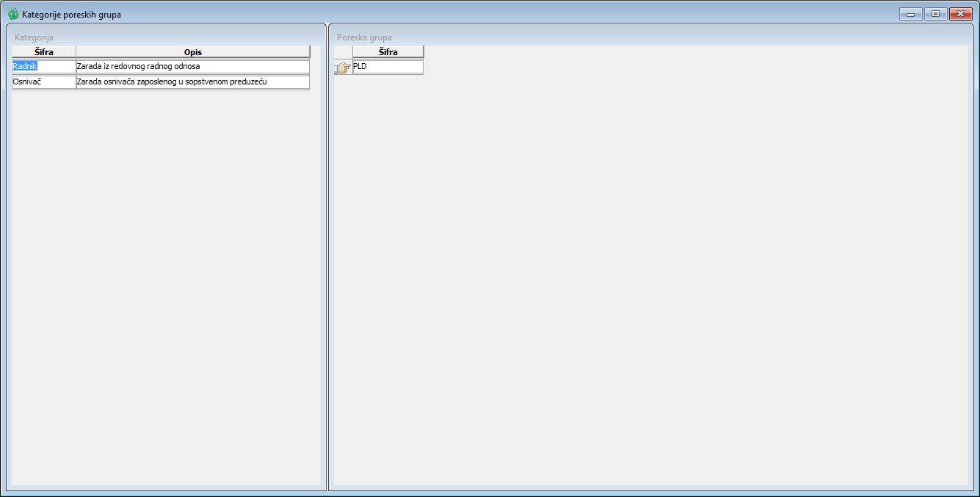Image resolution: width=980 pixels, height=497 pixels.
Task: Click Šifra header in Poreska grupa grid
Action: click(388, 52)
